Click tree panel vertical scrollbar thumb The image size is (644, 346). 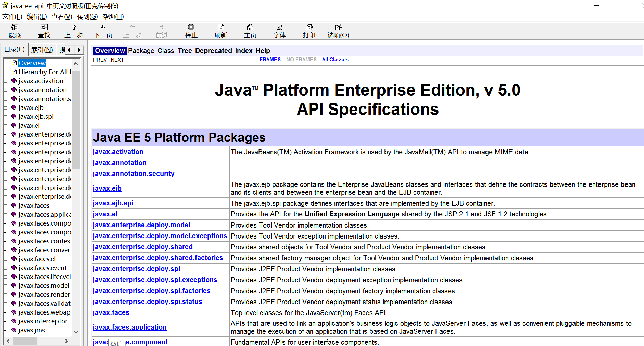click(76, 119)
